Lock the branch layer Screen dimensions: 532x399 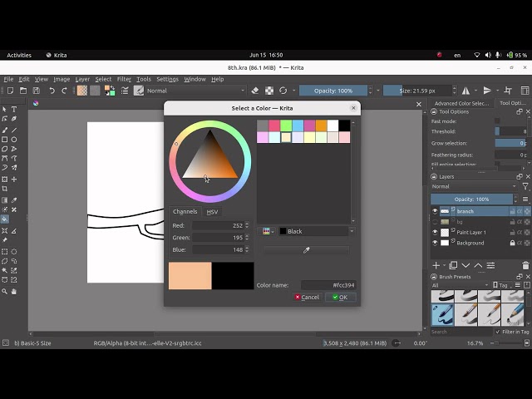pyautogui.click(x=512, y=211)
